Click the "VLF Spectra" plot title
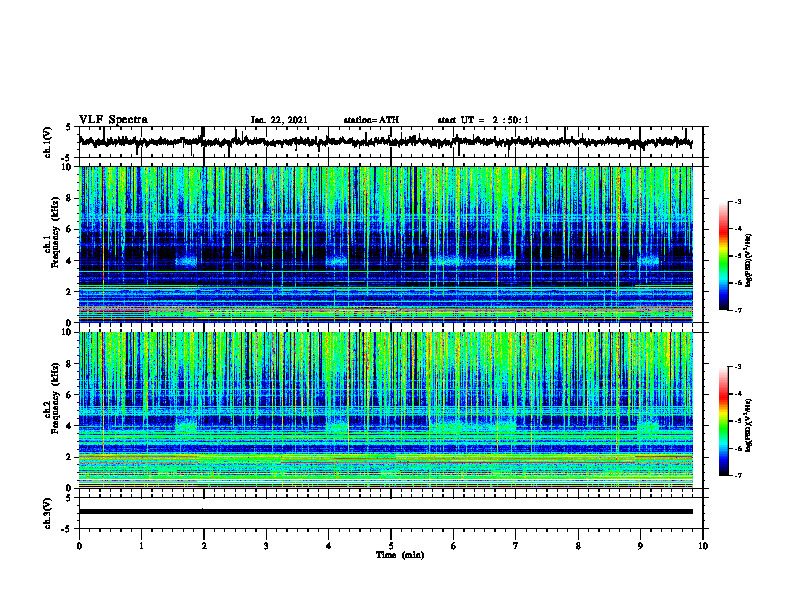The height and width of the screenshot is (612, 792). click(113, 120)
